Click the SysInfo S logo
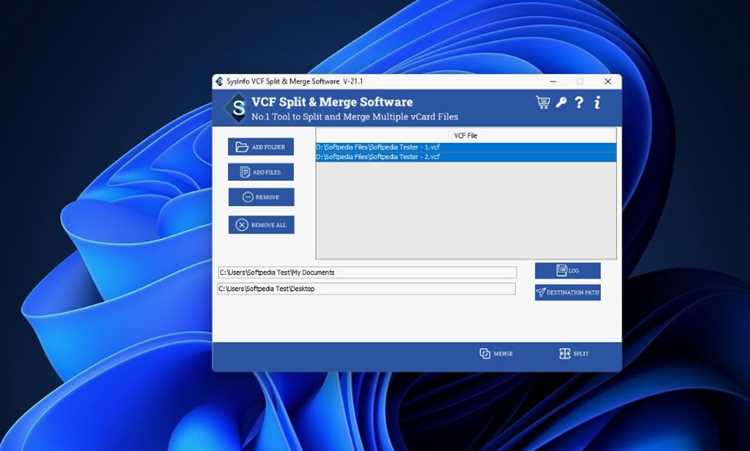Viewport: 750px width, 451px height. tap(237, 108)
